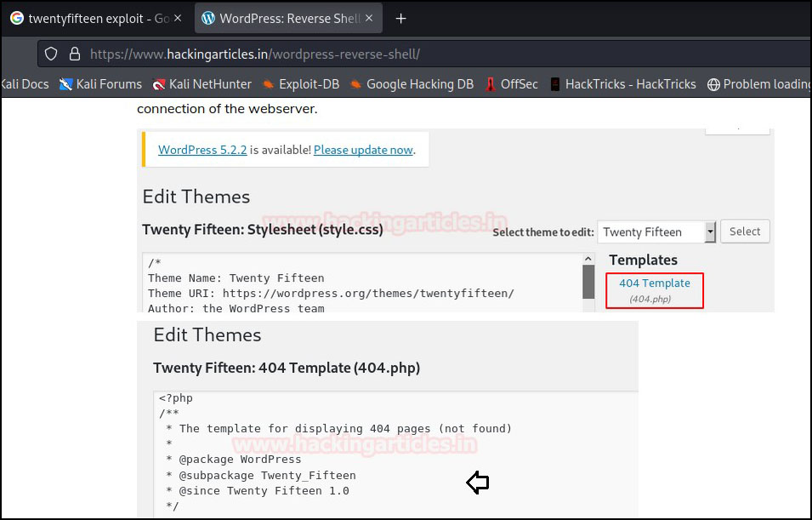Click the Google favicon on first tab
Screen dimensions: 812x520
click(x=16, y=18)
